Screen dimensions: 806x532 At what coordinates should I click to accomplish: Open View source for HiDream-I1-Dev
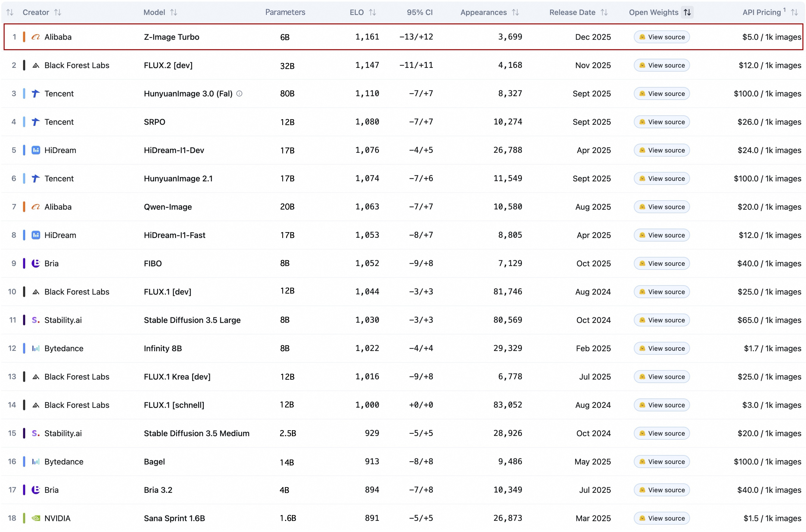point(662,150)
